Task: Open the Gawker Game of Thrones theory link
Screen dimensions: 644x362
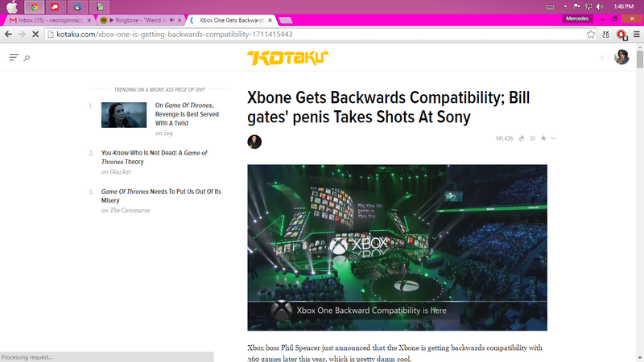Action: (154, 157)
